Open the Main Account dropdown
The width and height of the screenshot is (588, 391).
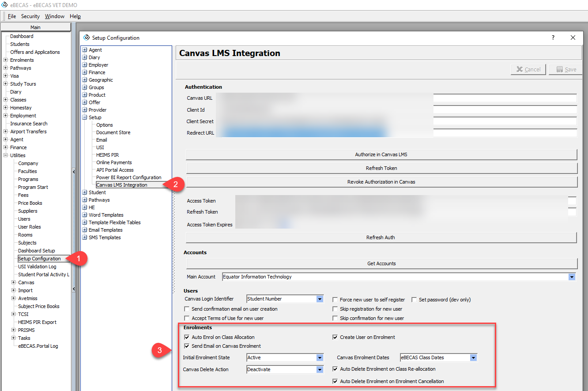(x=572, y=277)
